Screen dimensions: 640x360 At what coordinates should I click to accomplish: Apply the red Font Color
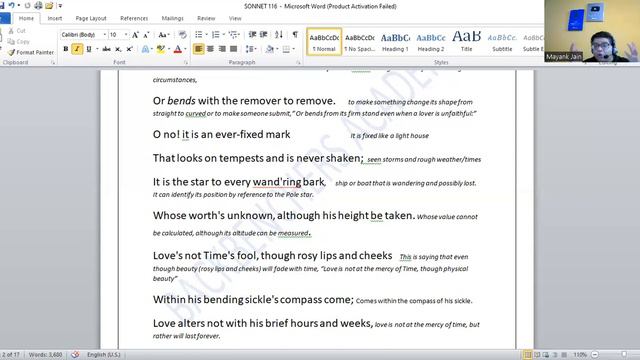(178, 49)
